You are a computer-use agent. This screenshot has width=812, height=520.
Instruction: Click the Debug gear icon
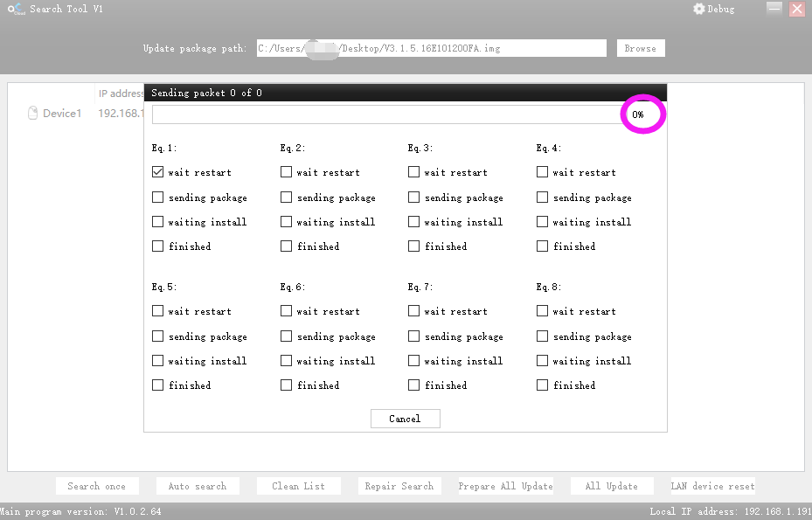pyautogui.click(x=699, y=9)
